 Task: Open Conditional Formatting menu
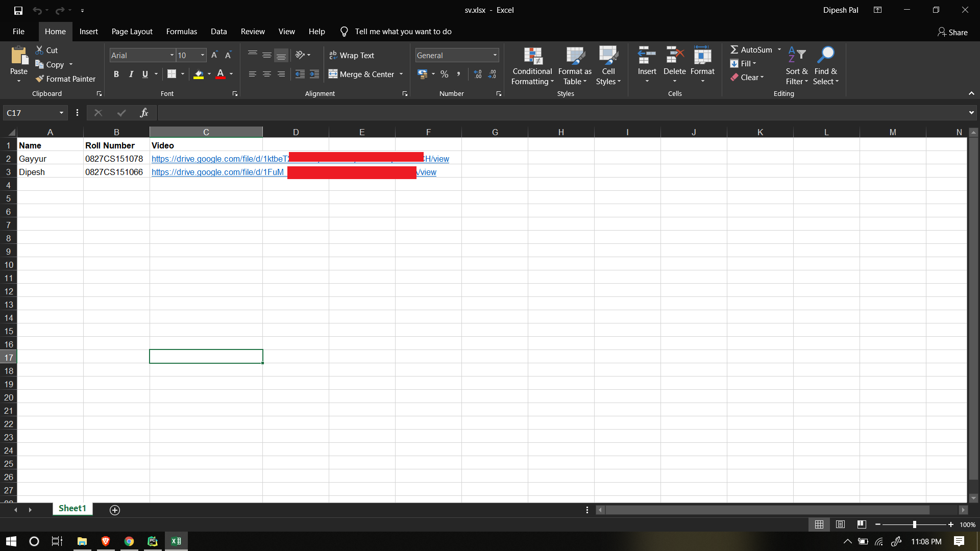[532, 66]
